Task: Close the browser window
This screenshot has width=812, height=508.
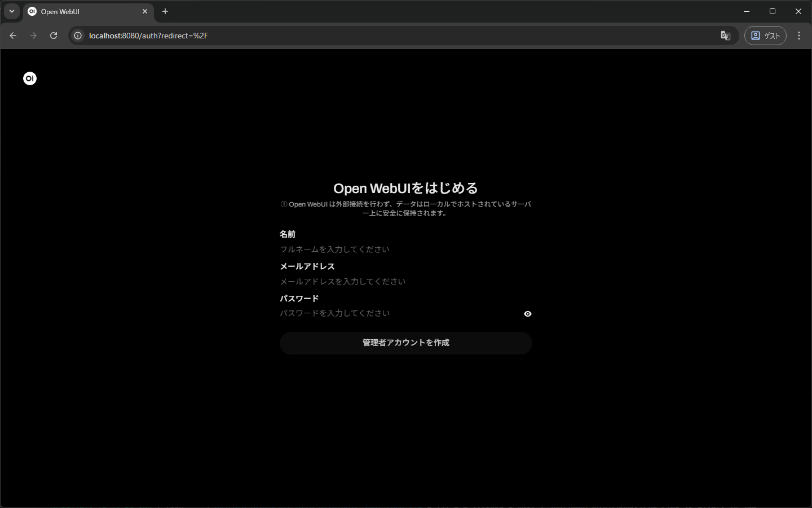Action: [798, 11]
